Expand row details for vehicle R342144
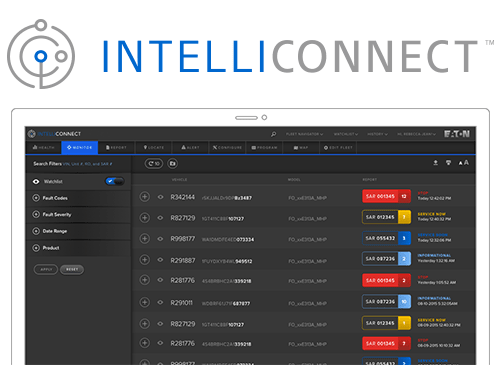 [x=144, y=197]
